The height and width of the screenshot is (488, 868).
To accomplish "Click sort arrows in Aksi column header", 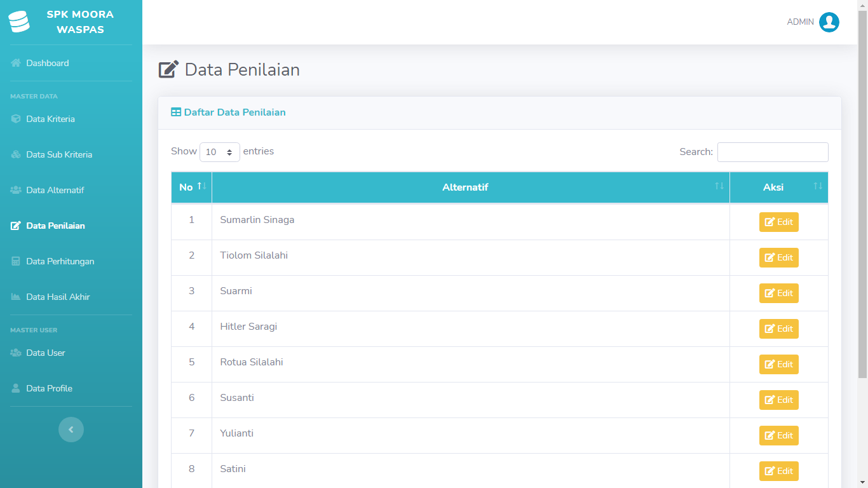I will tap(818, 186).
